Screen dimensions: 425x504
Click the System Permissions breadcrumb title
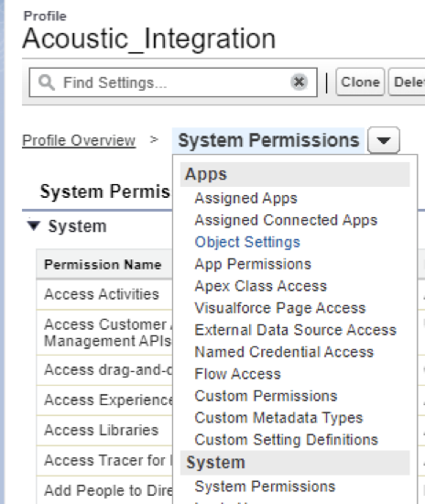268,140
